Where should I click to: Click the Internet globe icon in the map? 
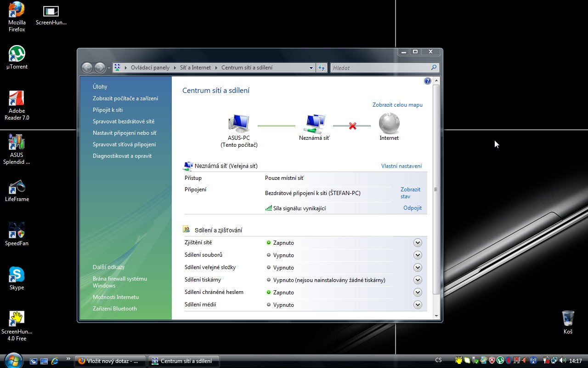[x=389, y=123]
